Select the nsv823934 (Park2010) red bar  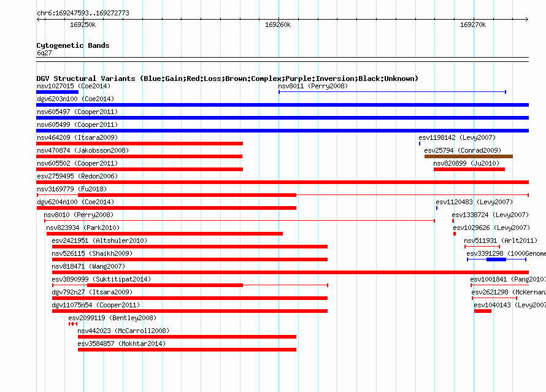click(164, 234)
